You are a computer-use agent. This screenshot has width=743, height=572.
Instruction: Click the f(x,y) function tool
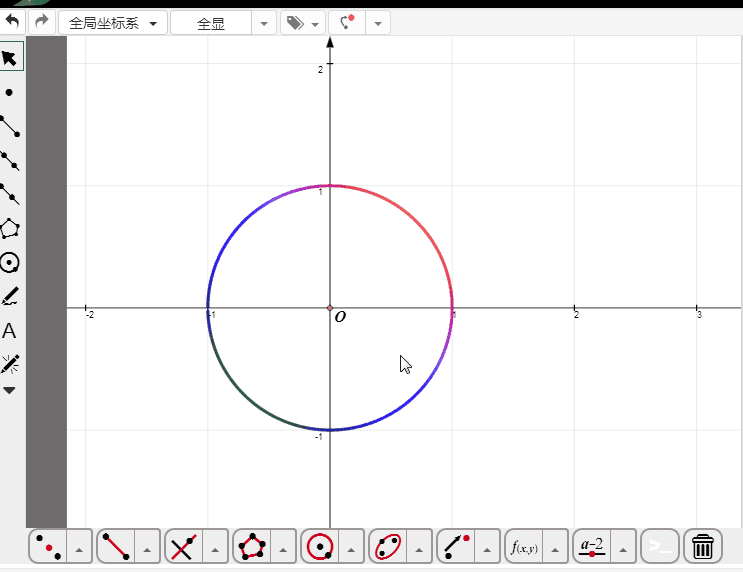(x=524, y=546)
